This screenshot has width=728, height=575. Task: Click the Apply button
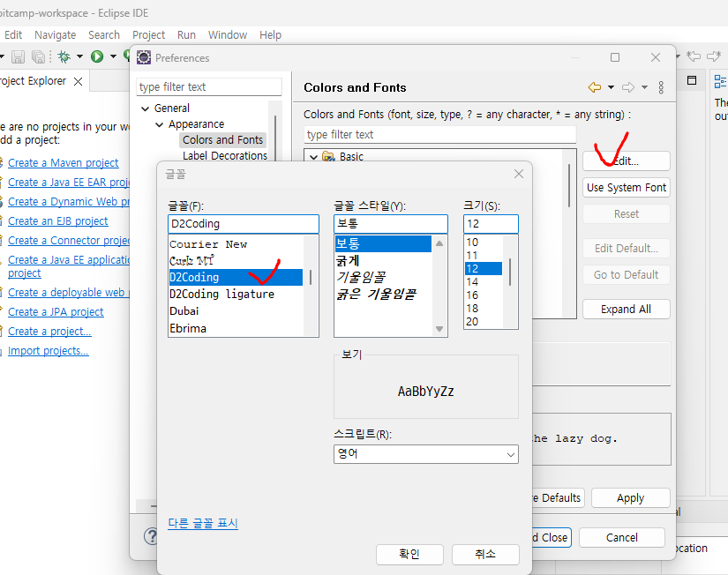631,498
